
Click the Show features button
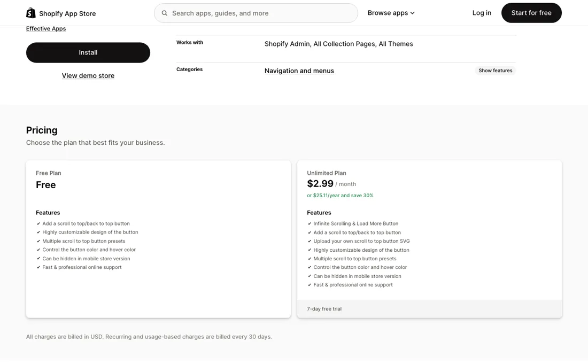pyautogui.click(x=496, y=71)
